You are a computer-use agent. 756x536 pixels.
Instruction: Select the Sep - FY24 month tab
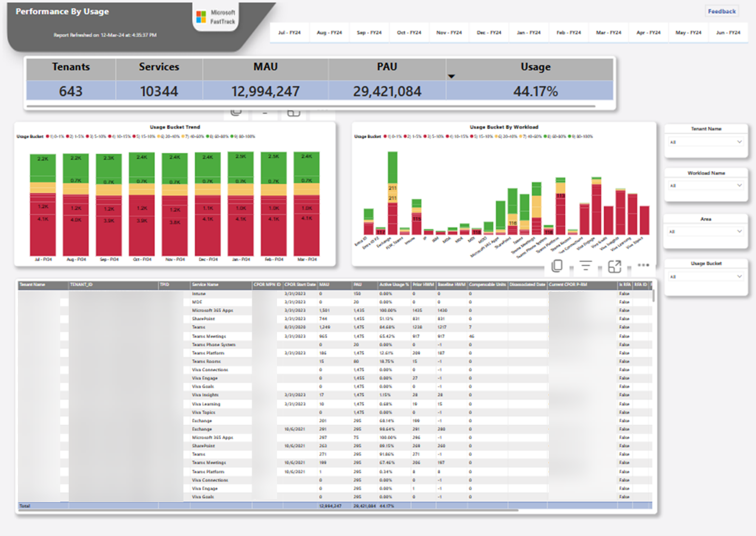369,33
